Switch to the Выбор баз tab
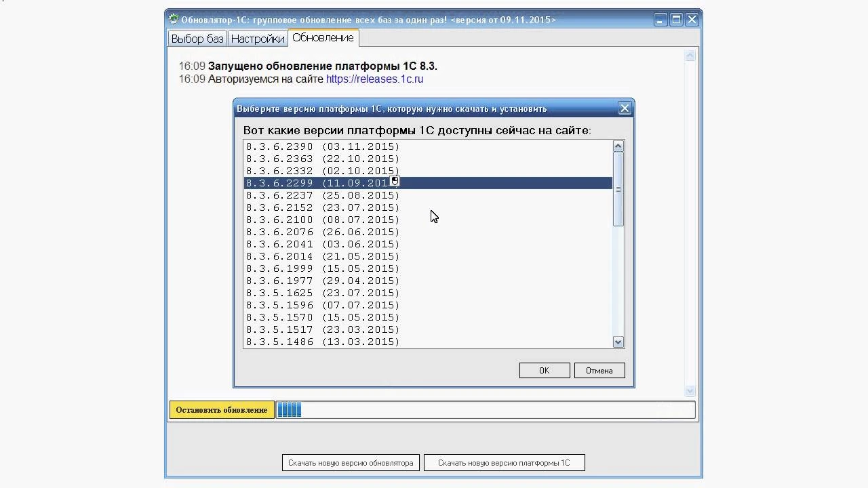This screenshot has height=488, width=868. [x=197, y=39]
